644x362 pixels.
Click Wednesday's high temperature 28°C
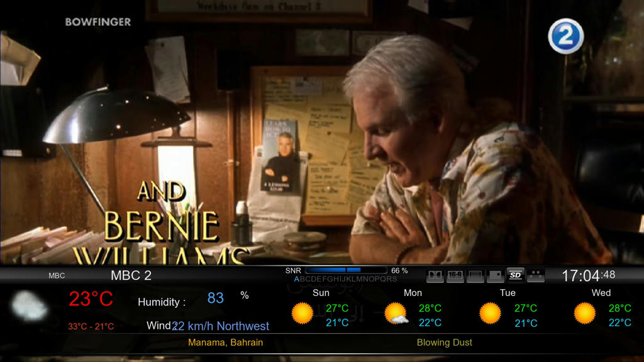coord(619,308)
